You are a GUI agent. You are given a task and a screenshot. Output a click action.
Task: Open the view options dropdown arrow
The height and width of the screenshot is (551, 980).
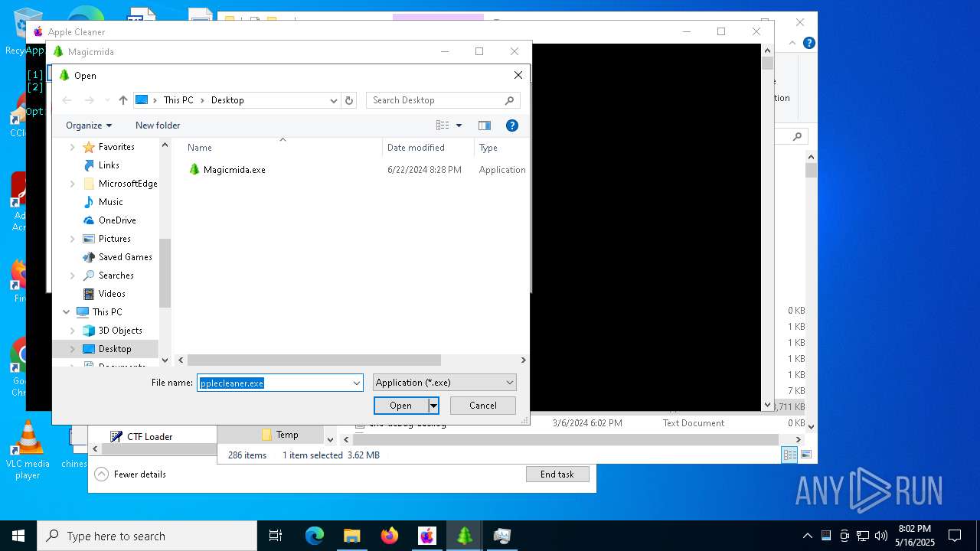click(459, 126)
